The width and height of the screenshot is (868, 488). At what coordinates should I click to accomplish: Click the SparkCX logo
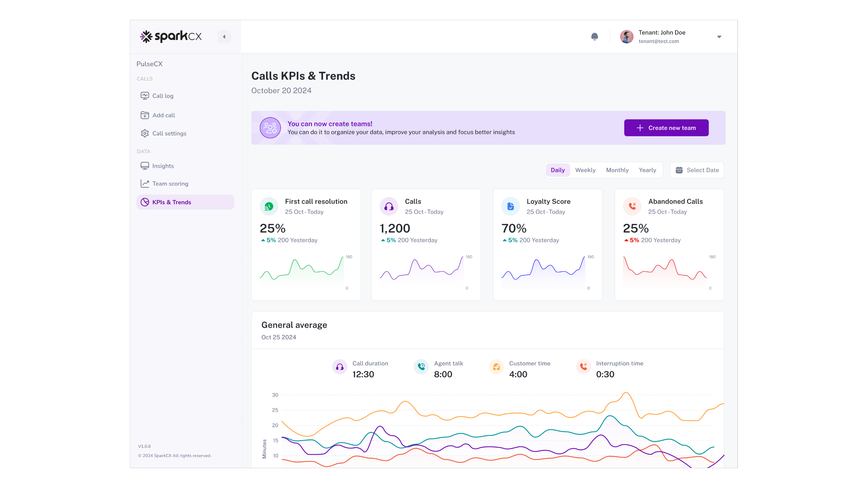pos(171,36)
